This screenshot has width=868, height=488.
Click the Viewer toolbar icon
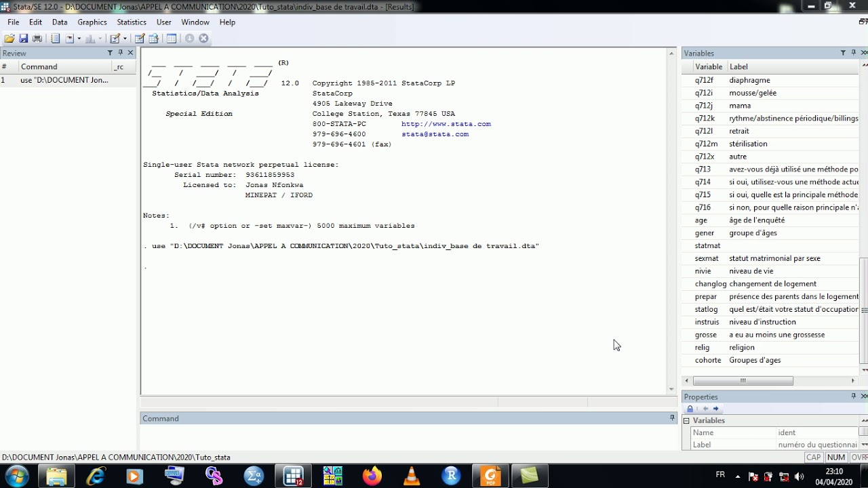coord(70,39)
